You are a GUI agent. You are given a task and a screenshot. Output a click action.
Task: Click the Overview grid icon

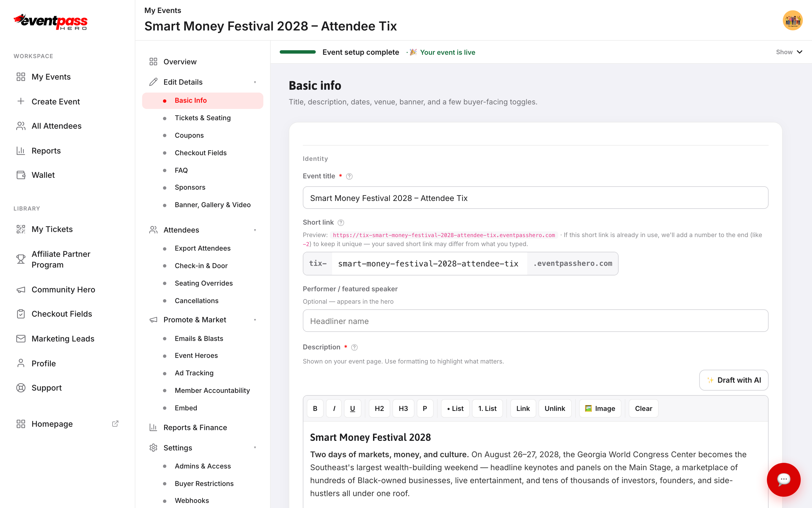[153, 62]
